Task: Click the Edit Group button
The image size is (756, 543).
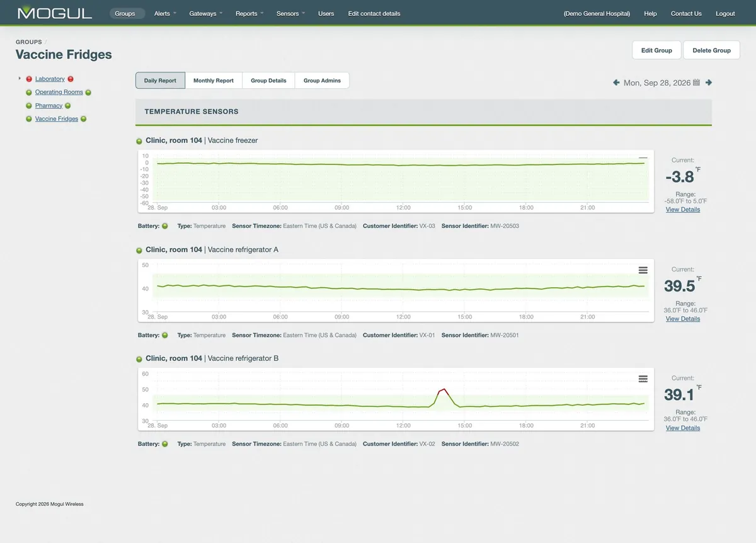Action: click(656, 50)
